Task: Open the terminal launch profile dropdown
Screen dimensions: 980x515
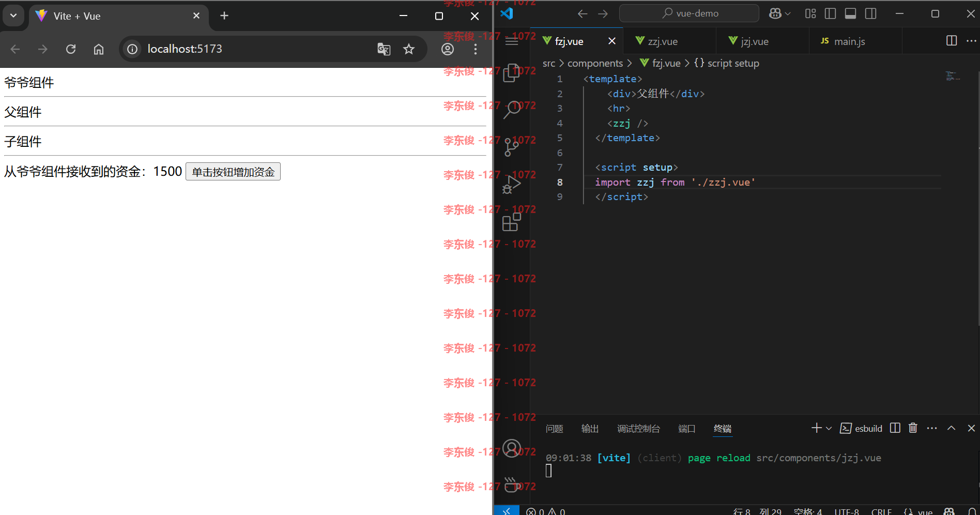Action: coord(829,428)
